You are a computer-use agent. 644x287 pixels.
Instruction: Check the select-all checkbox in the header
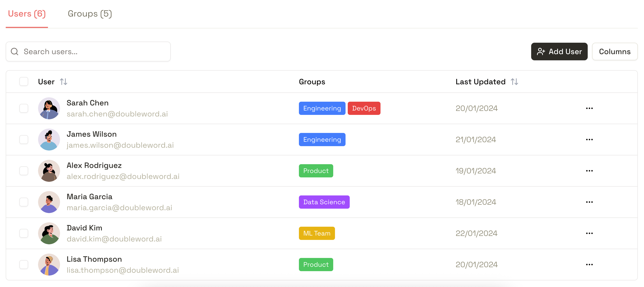(x=24, y=81)
